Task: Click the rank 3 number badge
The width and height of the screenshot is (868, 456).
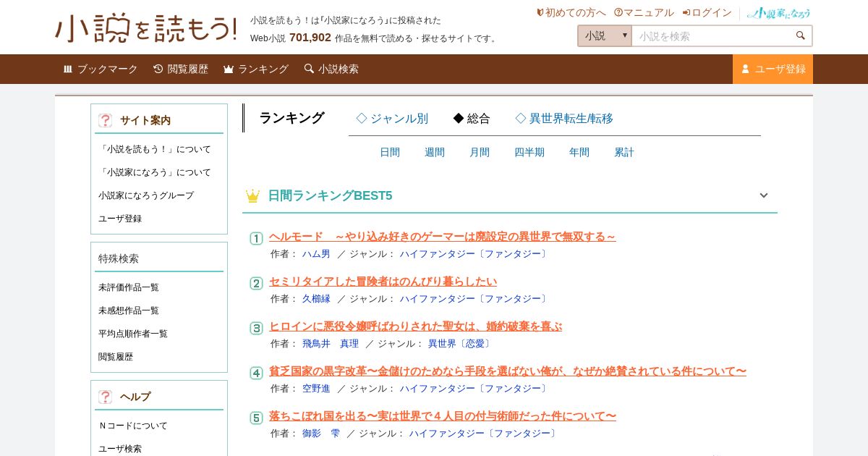Action: (x=256, y=328)
